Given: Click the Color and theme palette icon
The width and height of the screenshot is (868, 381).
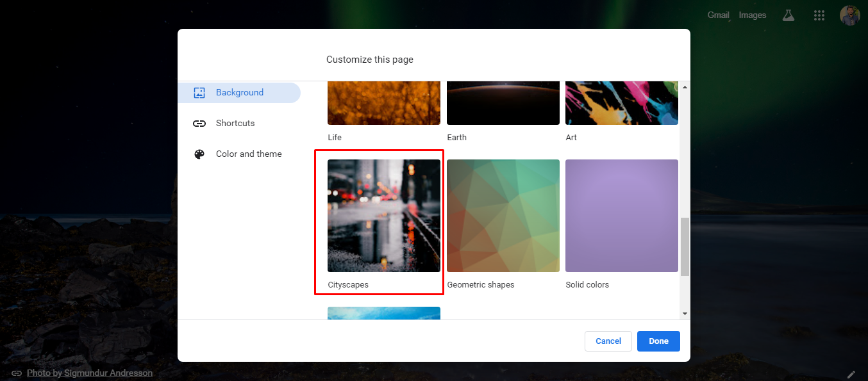Looking at the screenshot, I should pyautogui.click(x=199, y=154).
